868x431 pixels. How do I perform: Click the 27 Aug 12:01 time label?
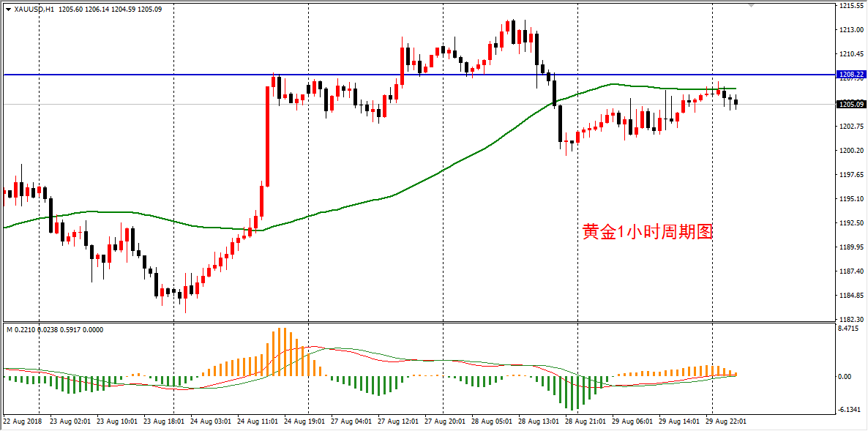point(397,421)
